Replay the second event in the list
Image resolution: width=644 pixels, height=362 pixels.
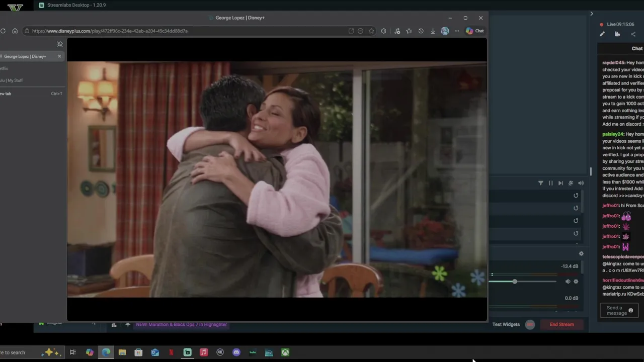(x=576, y=208)
